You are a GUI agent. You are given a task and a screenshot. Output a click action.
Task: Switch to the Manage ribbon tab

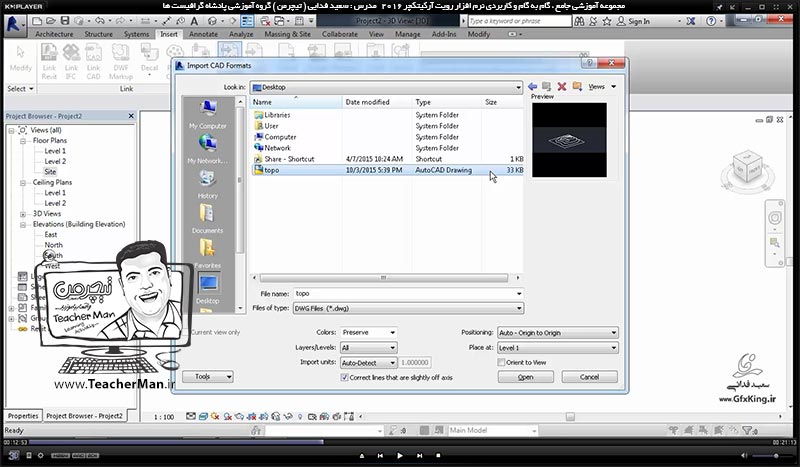[408, 34]
